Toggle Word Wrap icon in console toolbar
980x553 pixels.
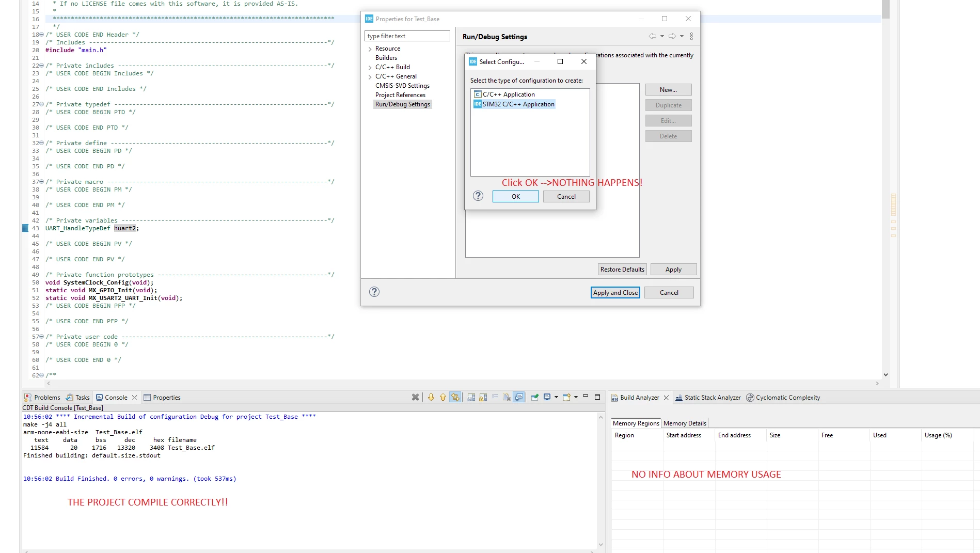(x=495, y=397)
